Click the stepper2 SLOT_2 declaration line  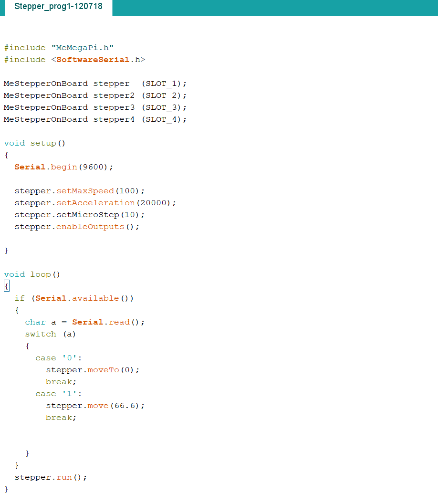pyautogui.click(x=95, y=96)
